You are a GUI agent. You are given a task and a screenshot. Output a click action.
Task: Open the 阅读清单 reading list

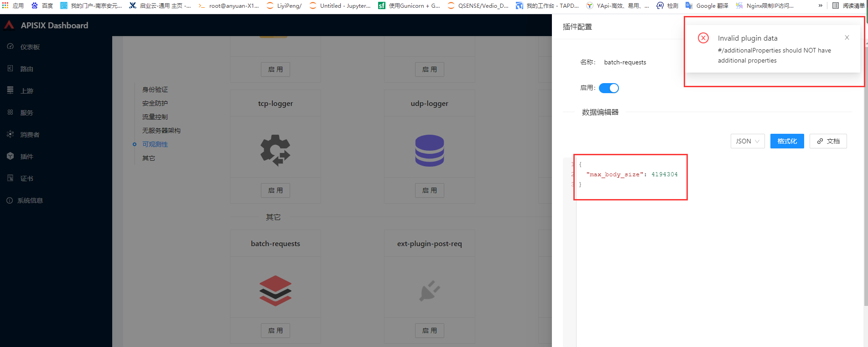pos(848,5)
